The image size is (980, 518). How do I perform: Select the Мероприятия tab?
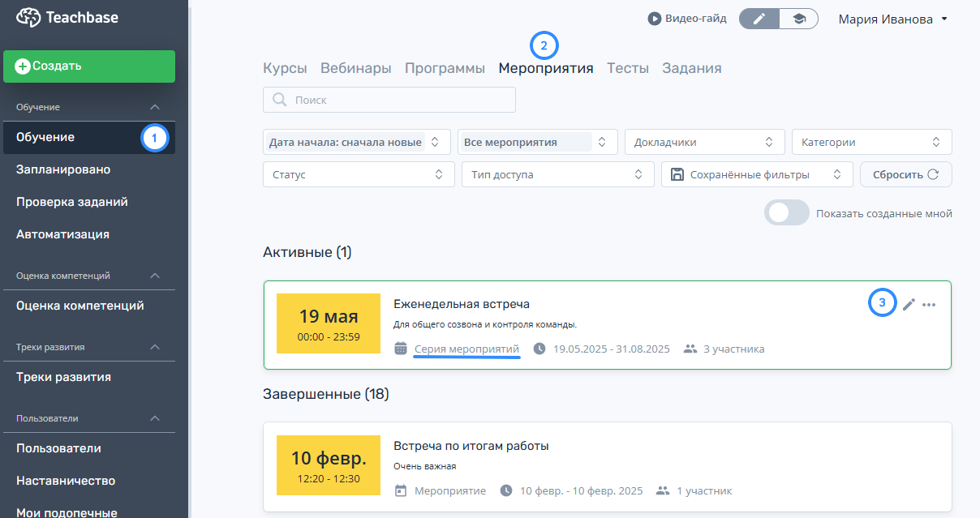tap(546, 68)
